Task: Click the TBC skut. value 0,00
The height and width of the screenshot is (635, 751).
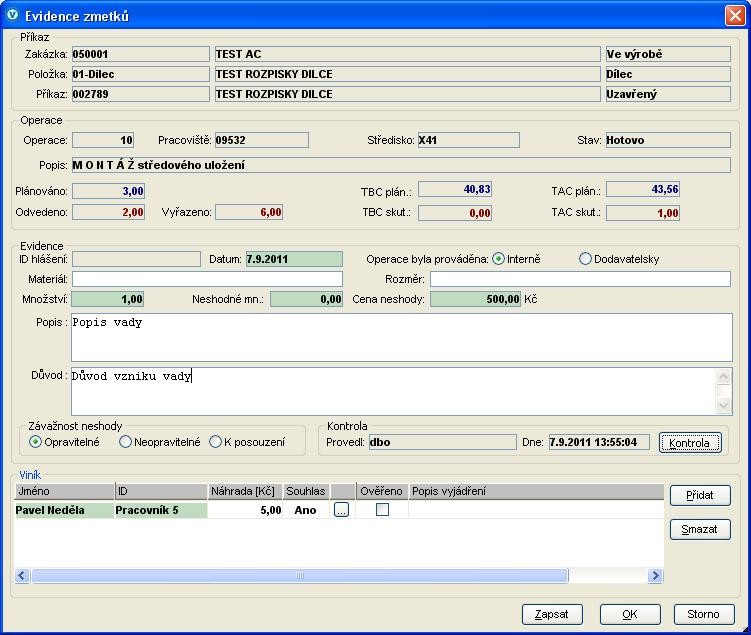Action: [455, 213]
